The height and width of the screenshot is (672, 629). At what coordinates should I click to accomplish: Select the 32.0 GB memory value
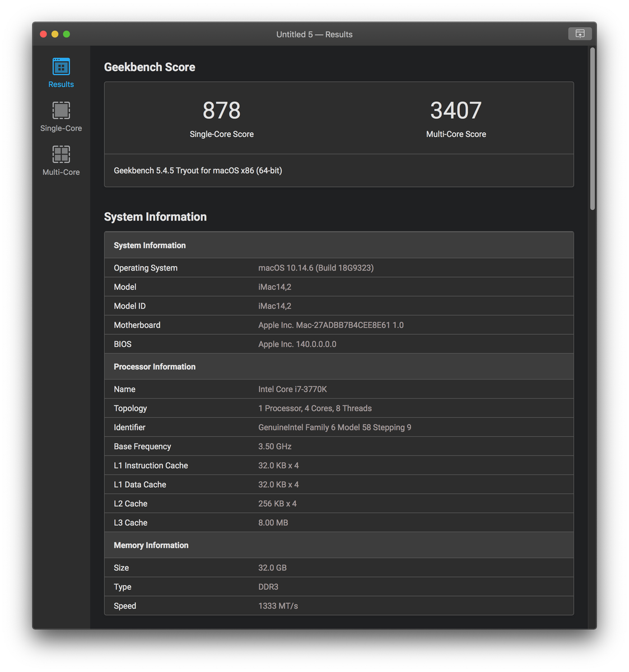click(272, 568)
